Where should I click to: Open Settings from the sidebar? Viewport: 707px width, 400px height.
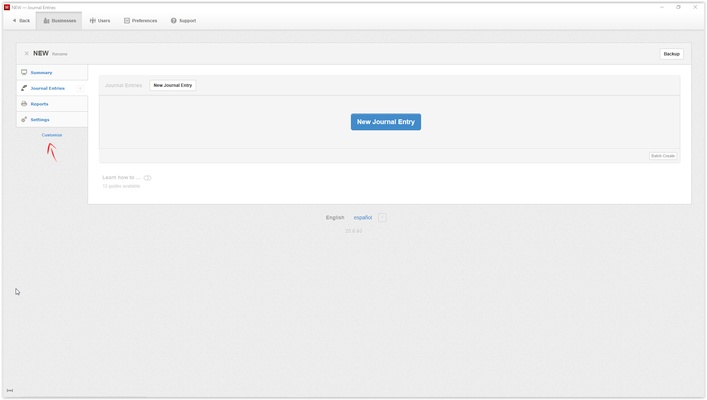[x=52, y=120]
